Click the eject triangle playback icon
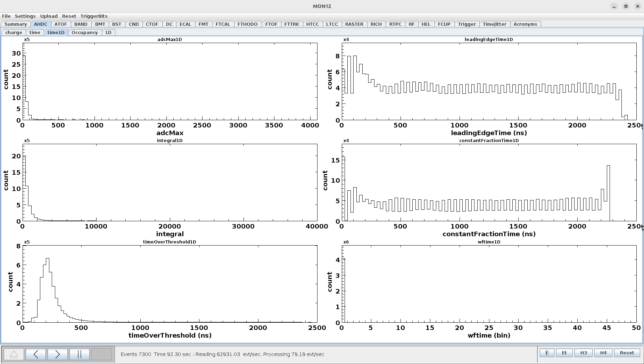Screen dimensions: 644x364 click(x=14, y=354)
